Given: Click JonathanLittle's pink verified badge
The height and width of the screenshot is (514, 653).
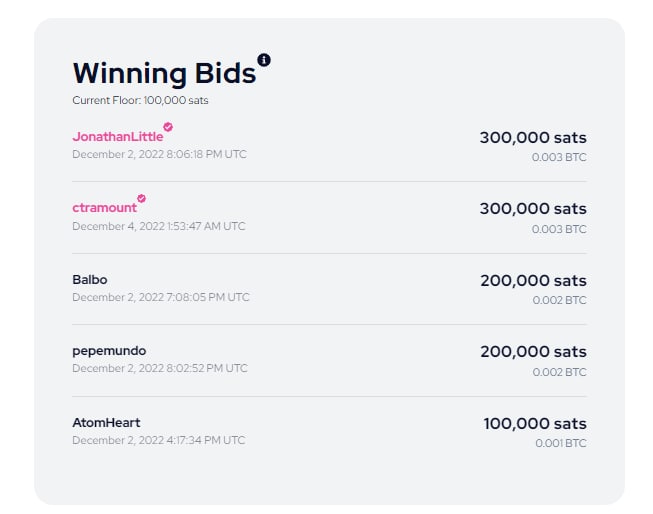Looking at the screenshot, I should [168, 127].
